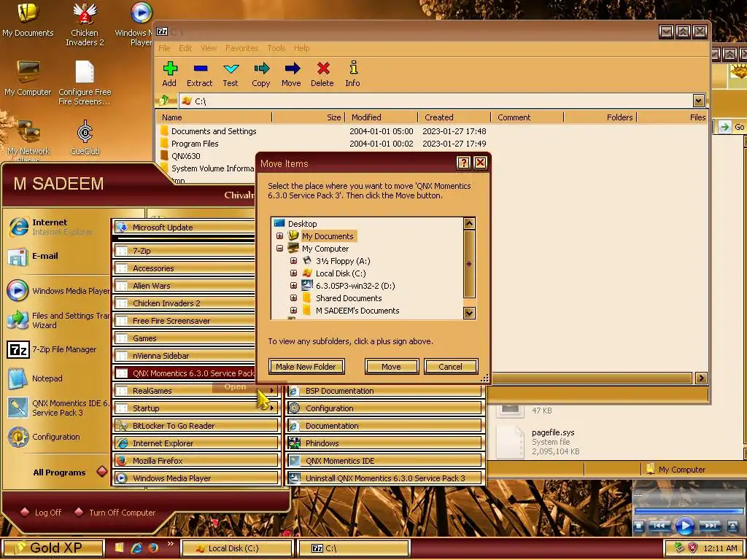Open the Favorites menu in 7-Zip
This screenshot has height=560, width=747.
242,48
